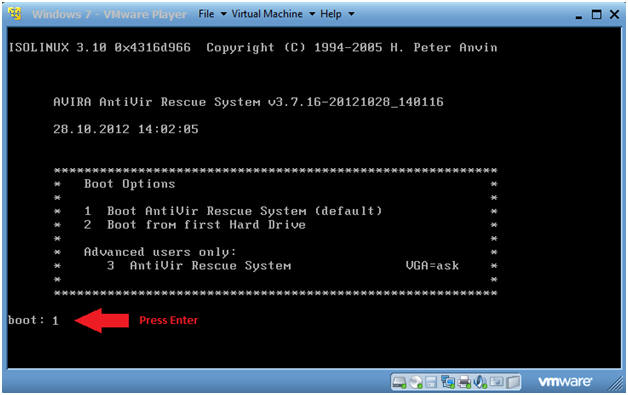Click the USB device icon in status bar
Viewport: 628px width, 395px height.
(496, 382)
